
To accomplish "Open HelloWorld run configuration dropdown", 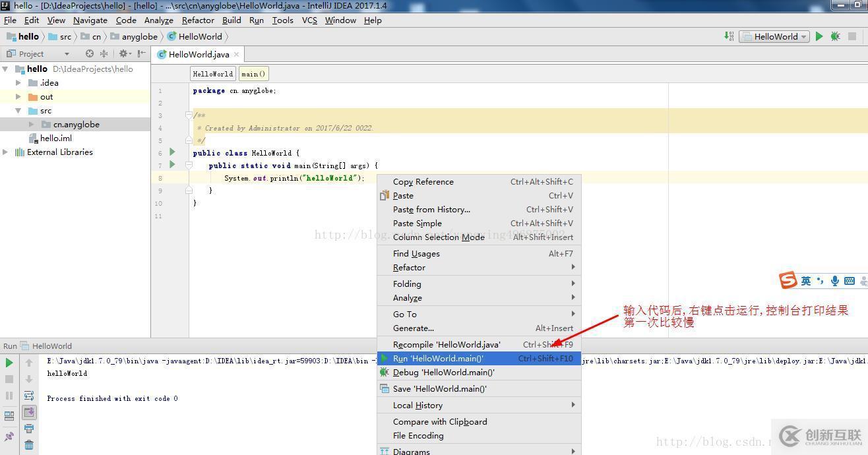I will (x=774, y=36).
